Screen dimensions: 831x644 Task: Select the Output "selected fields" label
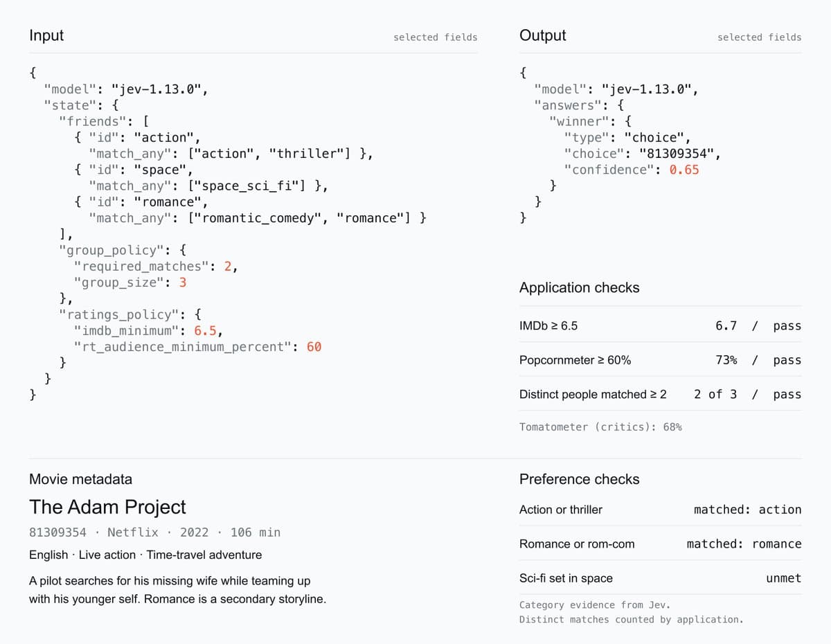click(x=759, y=37)
